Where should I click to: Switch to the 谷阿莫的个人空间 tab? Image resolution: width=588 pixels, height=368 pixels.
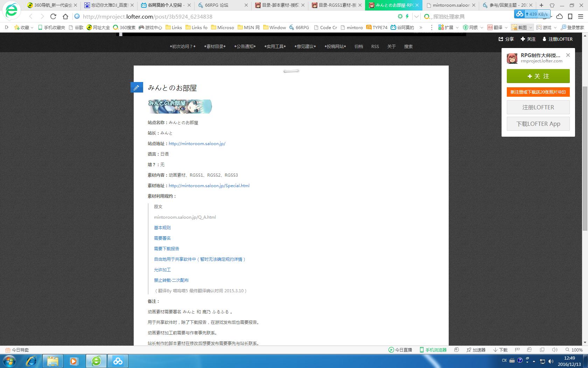pos(166,5)
